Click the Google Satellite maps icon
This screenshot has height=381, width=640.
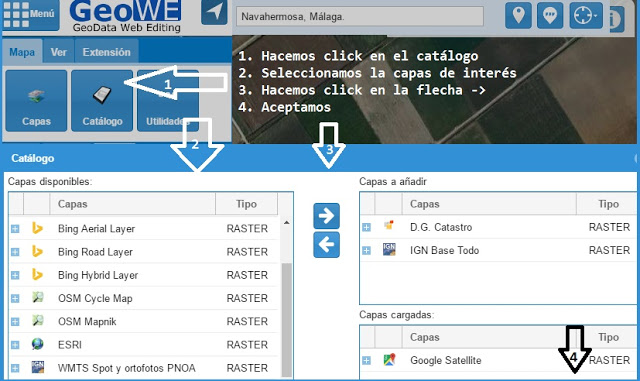click(389, 359)
